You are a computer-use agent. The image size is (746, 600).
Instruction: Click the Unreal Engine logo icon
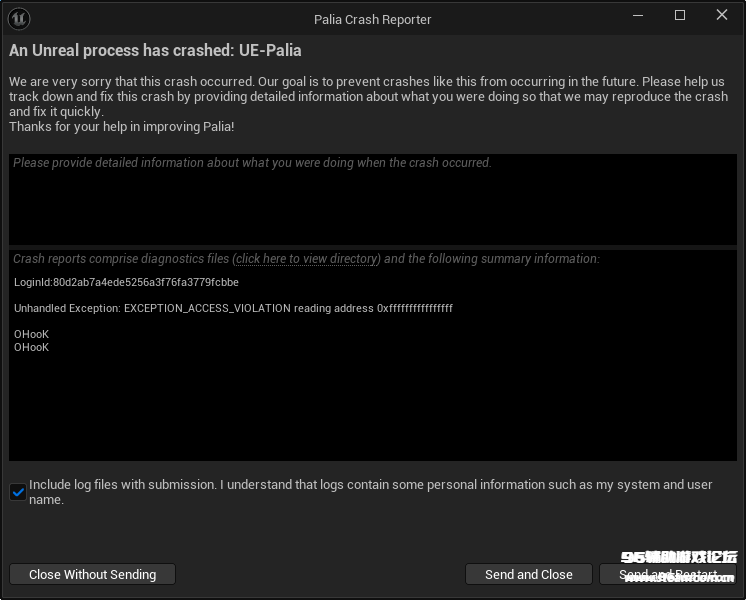19,18
